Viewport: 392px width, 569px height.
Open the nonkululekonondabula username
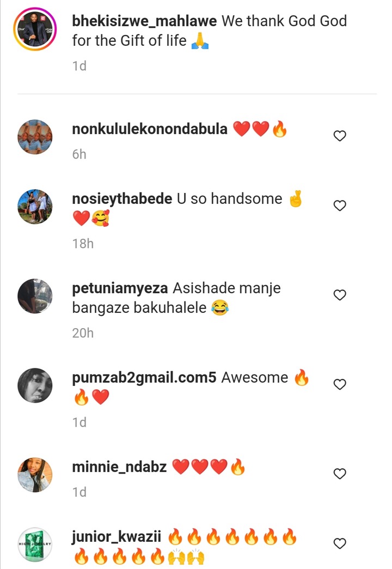pyautogui.click(x=150, y=129)
